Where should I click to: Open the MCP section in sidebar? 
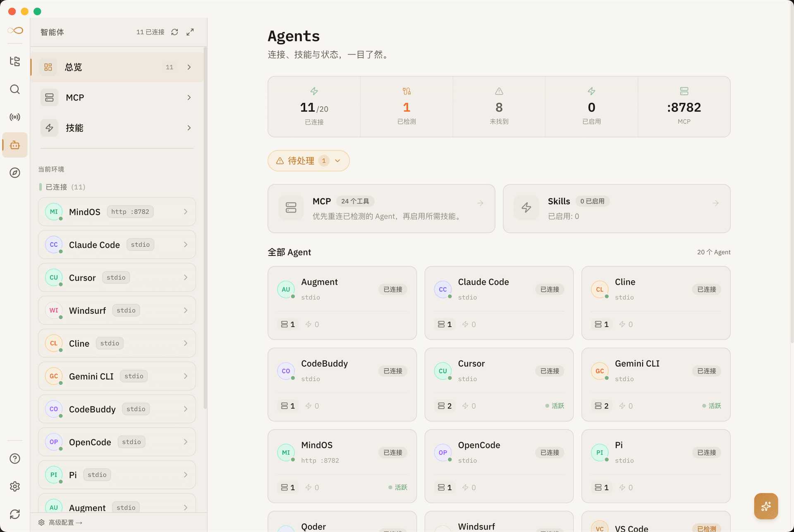(x=117, y=98)
